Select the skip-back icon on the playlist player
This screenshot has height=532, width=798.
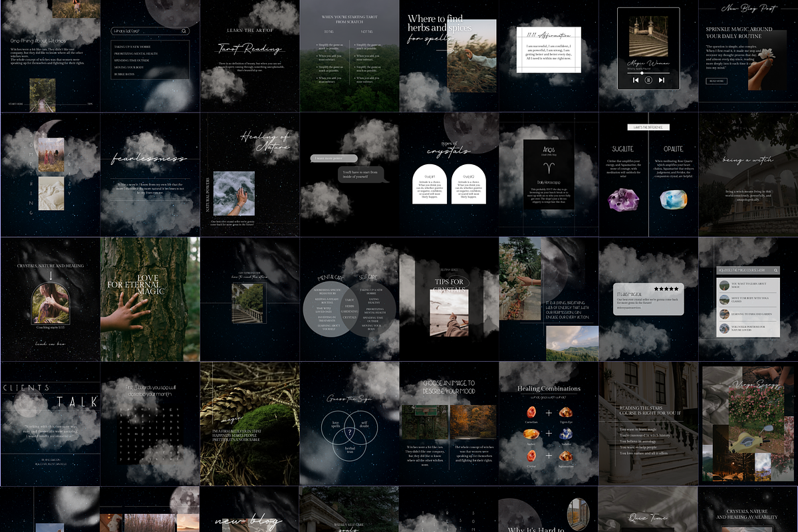(635, 80)
